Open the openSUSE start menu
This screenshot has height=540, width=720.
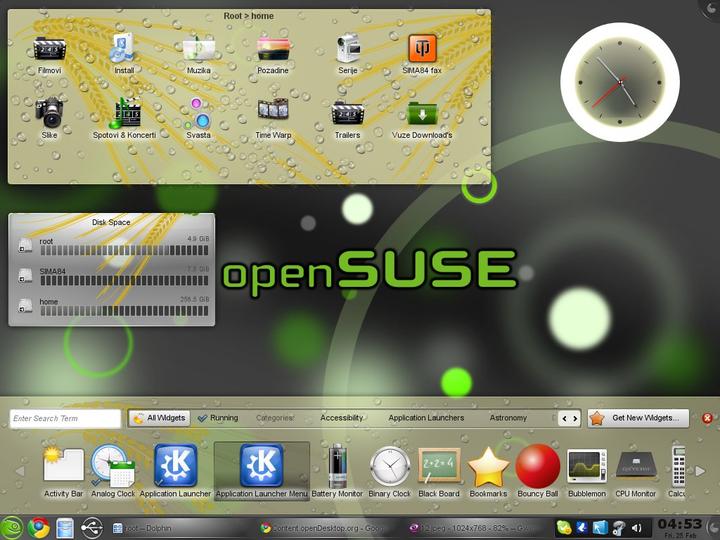point(12,528)
